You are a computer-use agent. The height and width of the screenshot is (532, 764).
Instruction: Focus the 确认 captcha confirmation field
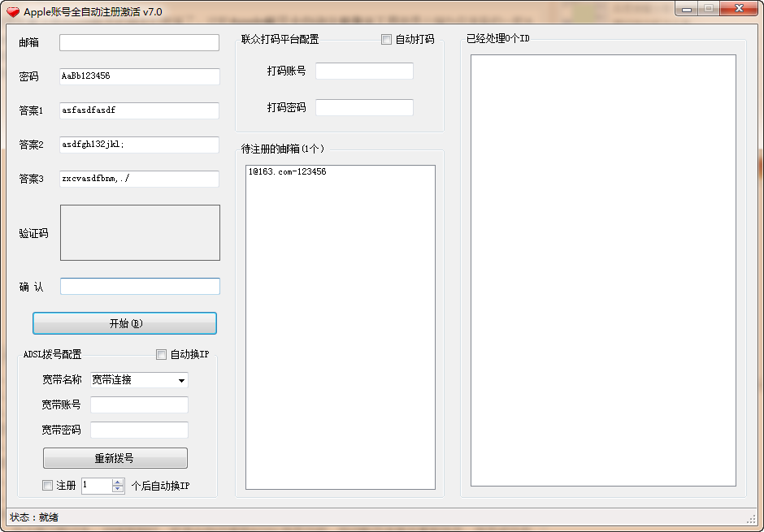141,286
